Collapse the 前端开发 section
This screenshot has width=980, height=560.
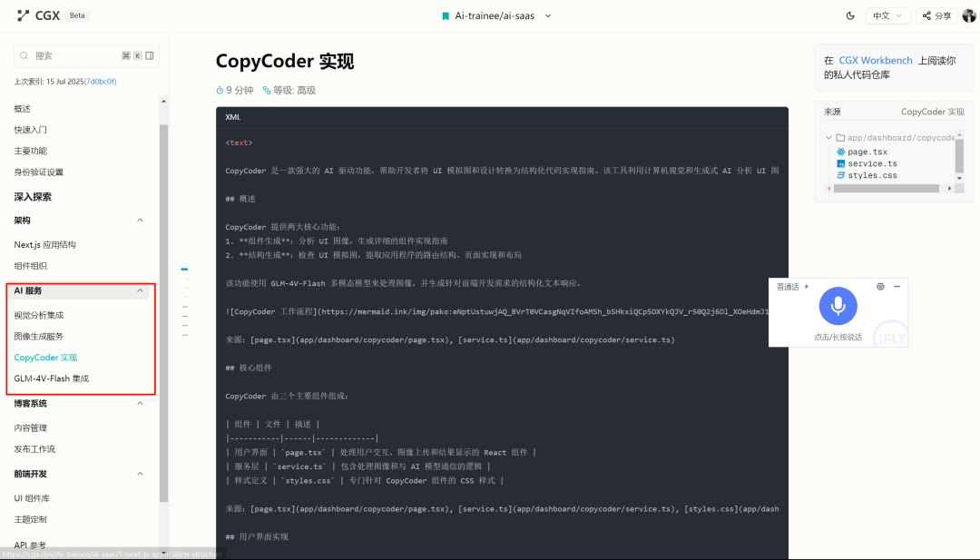pos(140,474)
